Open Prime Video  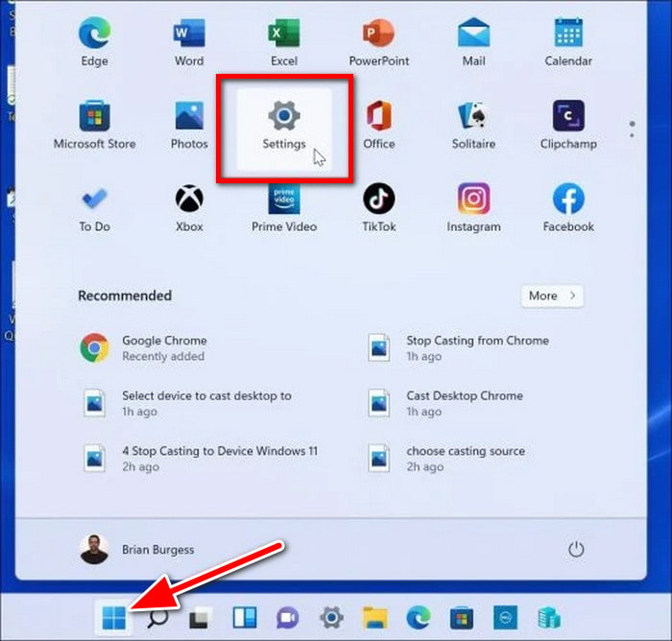284,208
